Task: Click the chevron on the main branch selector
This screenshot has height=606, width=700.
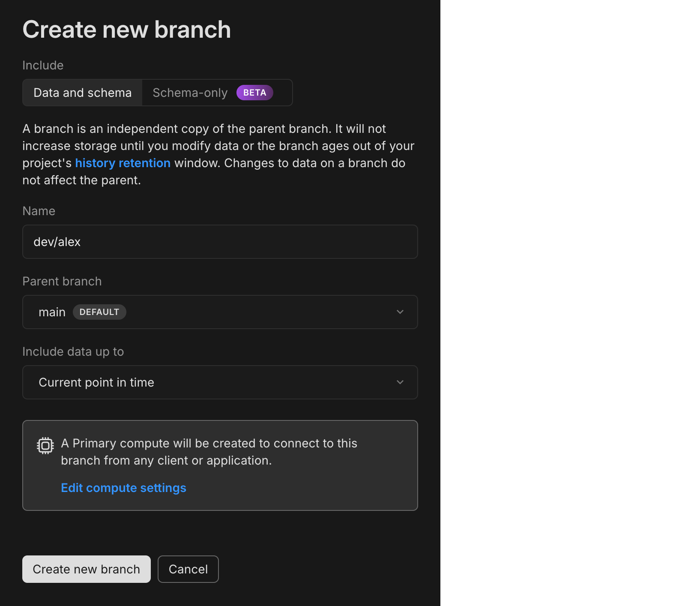Action: (400, 312)
